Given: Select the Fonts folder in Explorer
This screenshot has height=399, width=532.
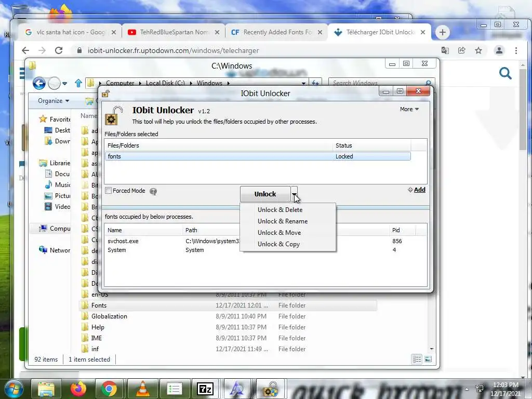Looking at the screenshot, I should [229, 305].
